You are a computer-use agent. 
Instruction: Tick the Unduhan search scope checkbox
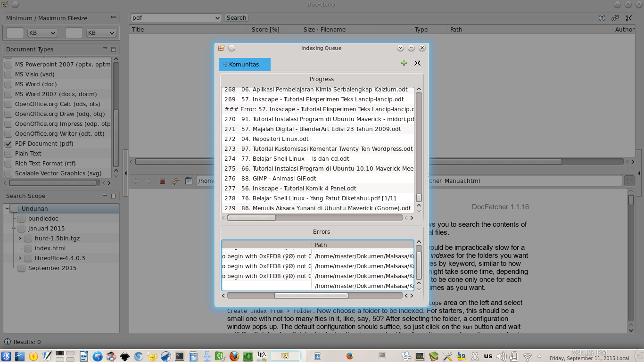(x=15, y=209)
